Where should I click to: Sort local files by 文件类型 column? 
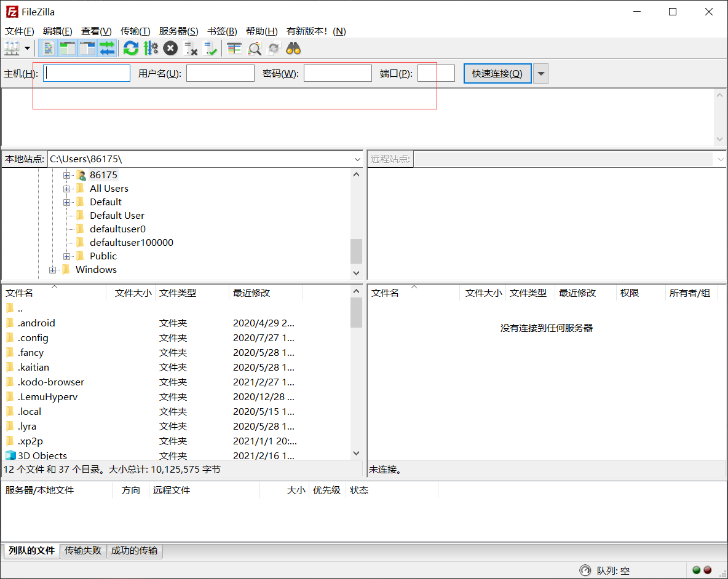(192, 293)
